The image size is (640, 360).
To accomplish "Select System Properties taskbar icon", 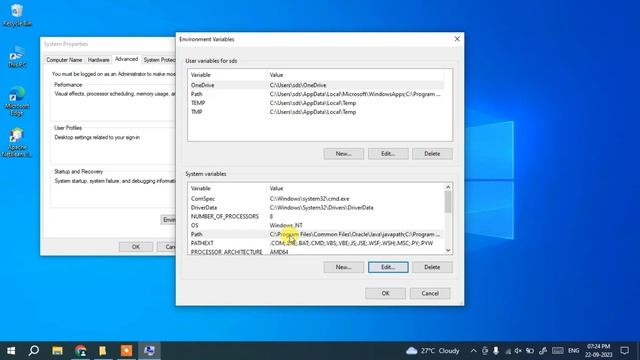I will point(149,351).
